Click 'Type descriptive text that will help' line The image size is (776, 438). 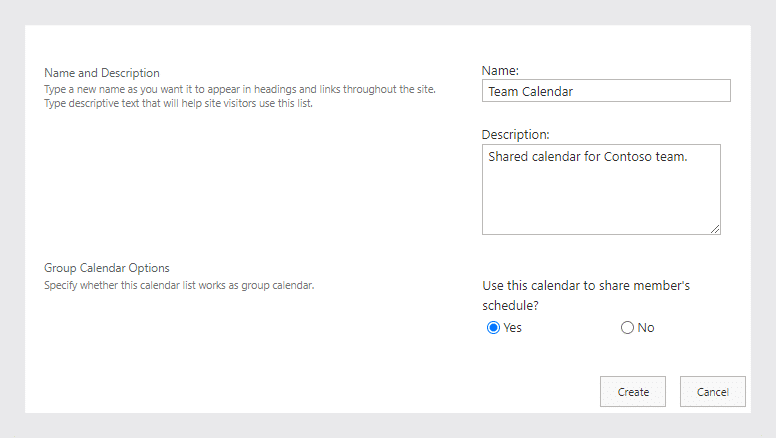tap(178, 103)
